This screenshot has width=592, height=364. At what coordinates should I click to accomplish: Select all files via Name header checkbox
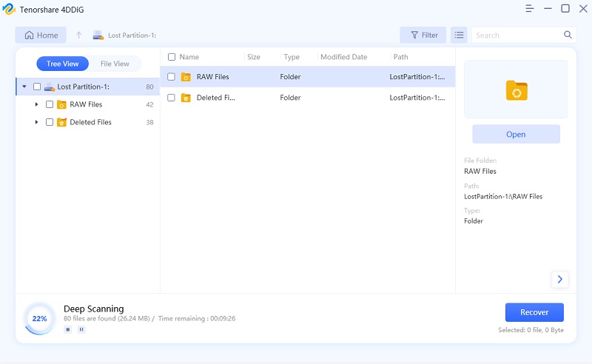(x=172, y=57)
